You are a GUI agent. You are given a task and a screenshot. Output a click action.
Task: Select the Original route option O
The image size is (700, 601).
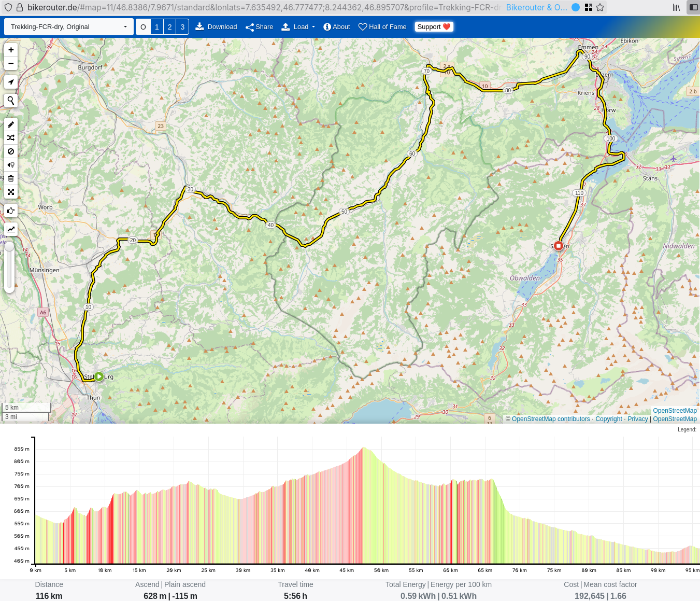[144, 27]
